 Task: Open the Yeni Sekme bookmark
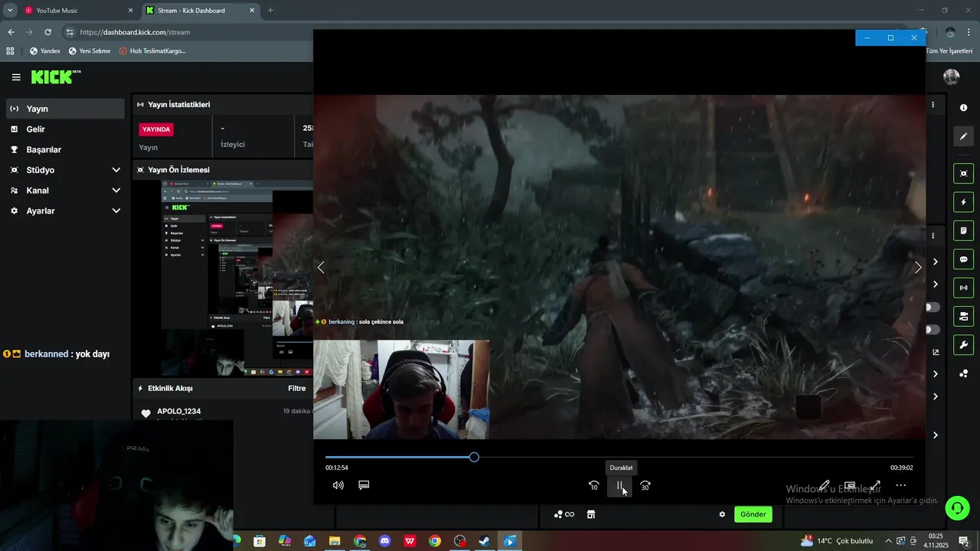(x=89, y=51)
